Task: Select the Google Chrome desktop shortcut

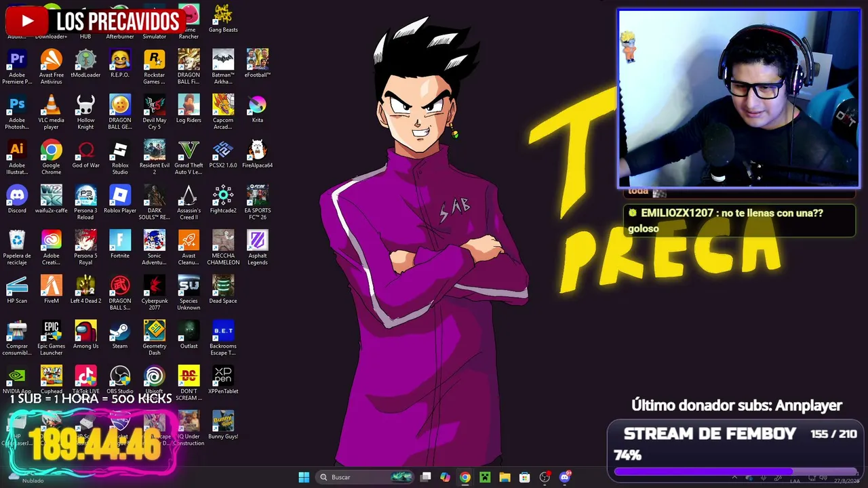Action: [52, 157]
